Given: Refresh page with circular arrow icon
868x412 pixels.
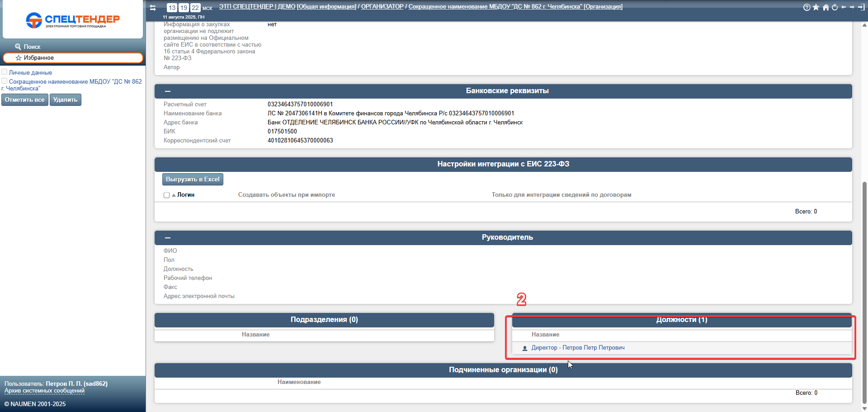Looking at the screenshot, I should (x=835, y=7).
